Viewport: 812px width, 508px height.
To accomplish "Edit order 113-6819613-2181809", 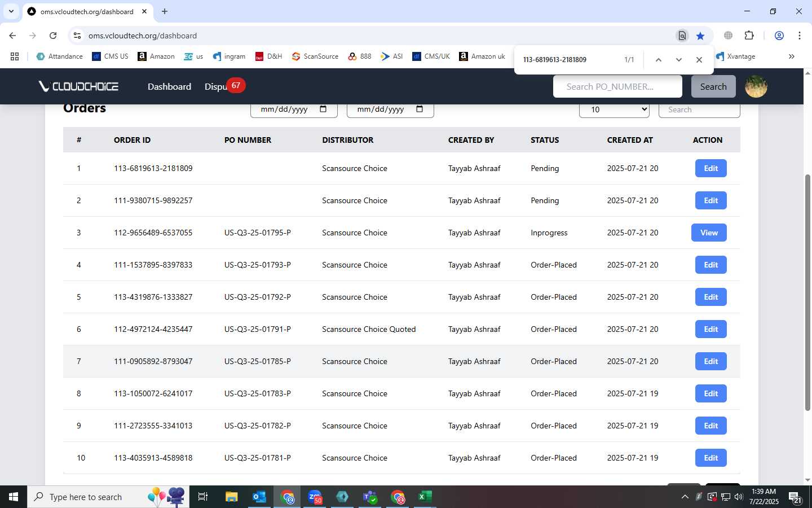I will point(710,168).
